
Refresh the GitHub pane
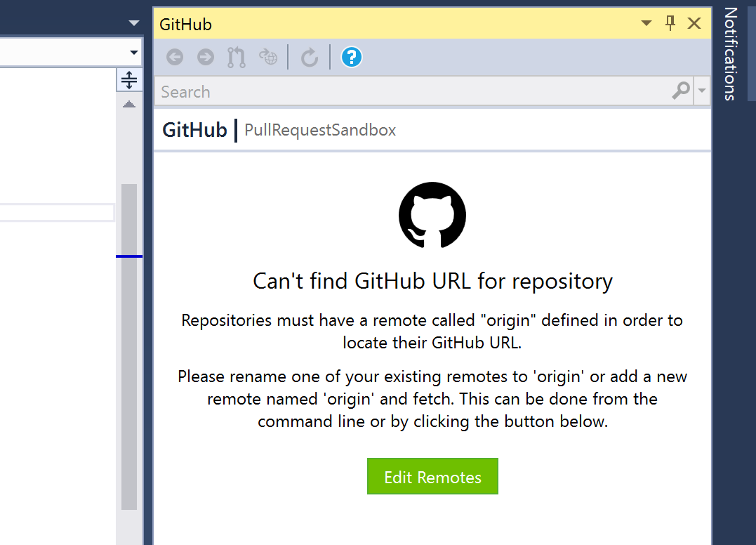coord(310,57)
